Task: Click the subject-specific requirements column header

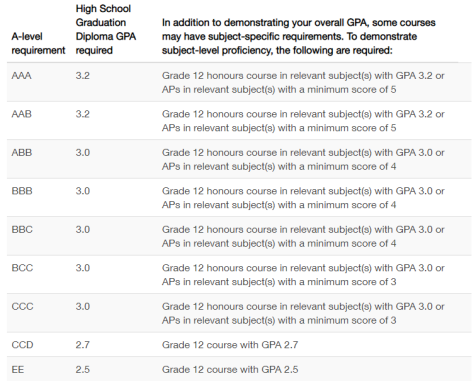Action: click(298, 36)
